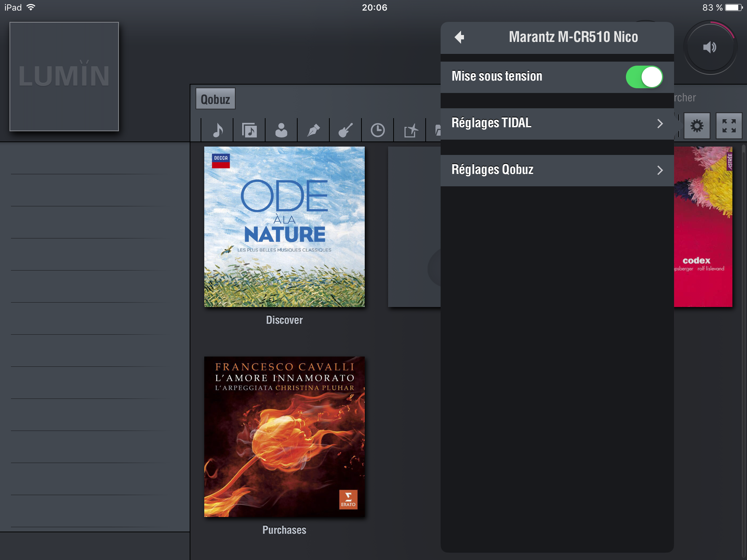Image resolution: width=747 pixels, height=560 pixels.
Task: Go back using the panel arrow
Action: (460, 37)
